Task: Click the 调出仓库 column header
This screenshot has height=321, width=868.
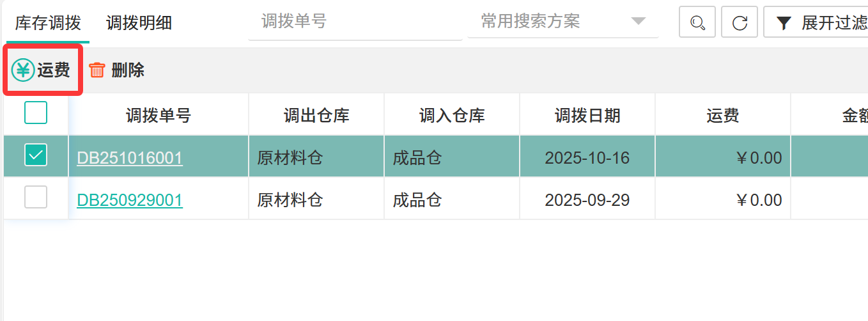Action: (316, 116)
